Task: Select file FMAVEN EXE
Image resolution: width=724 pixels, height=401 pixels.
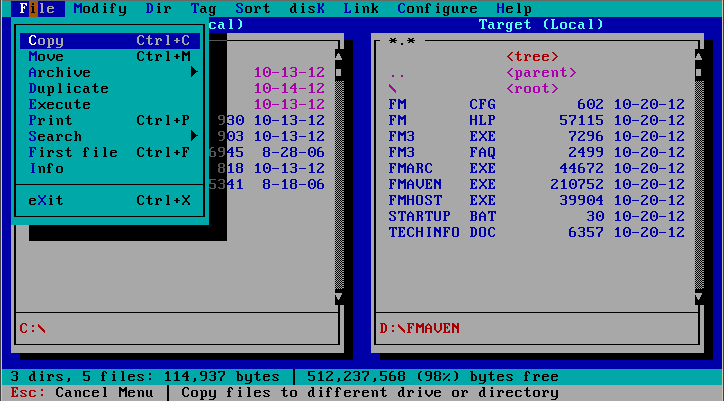Action: pyautogui.click(x=536, y=184)
